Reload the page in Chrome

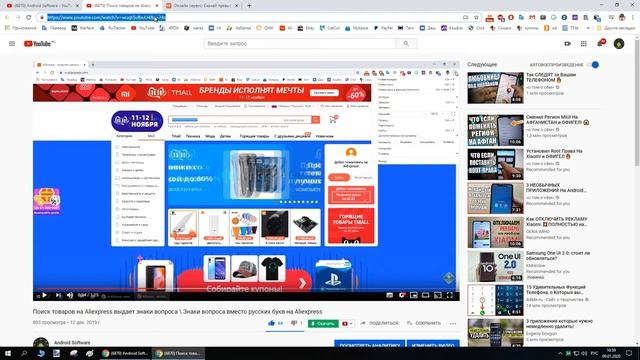pyautogui.click(x=29, y=18)
